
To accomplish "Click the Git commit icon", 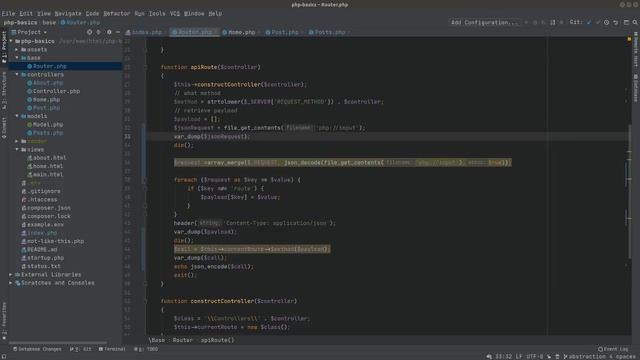I will click(598, 22).
